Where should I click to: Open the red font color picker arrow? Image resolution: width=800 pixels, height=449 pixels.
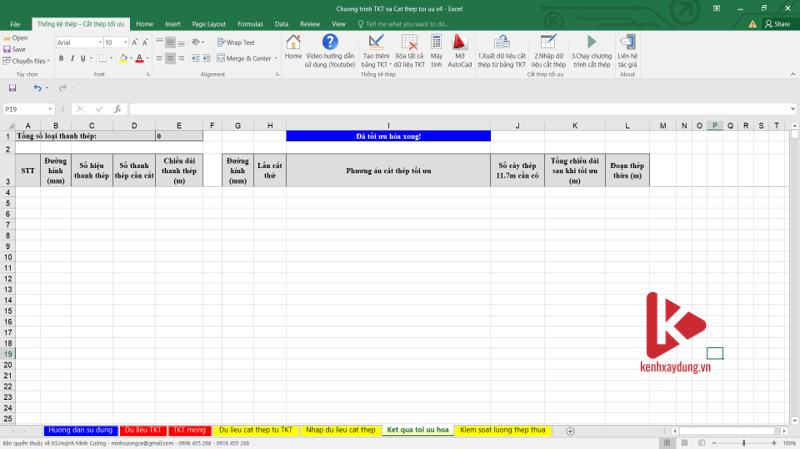pyautogui.click(x=148, y=59)
